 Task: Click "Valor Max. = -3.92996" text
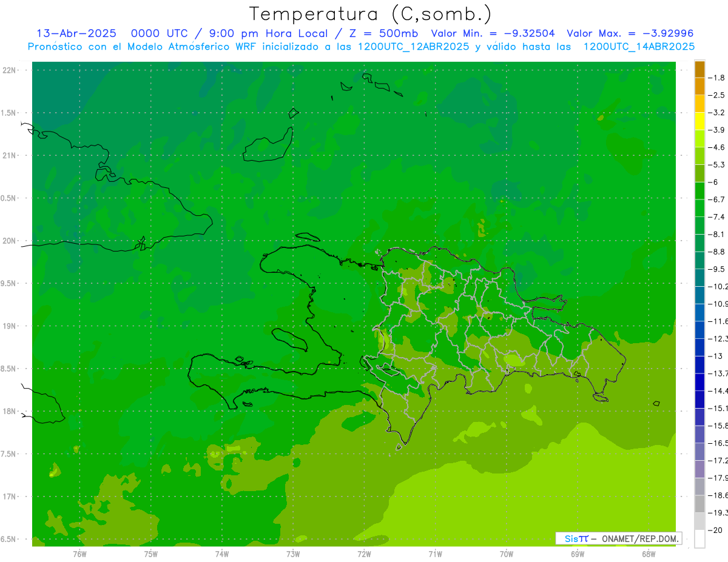click(x=630, y=33)
